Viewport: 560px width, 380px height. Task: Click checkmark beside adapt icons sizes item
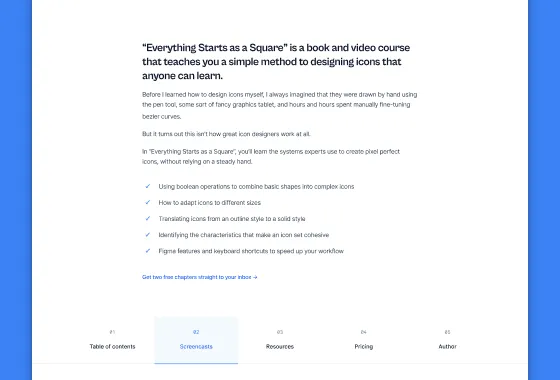(x=148, y=202)
